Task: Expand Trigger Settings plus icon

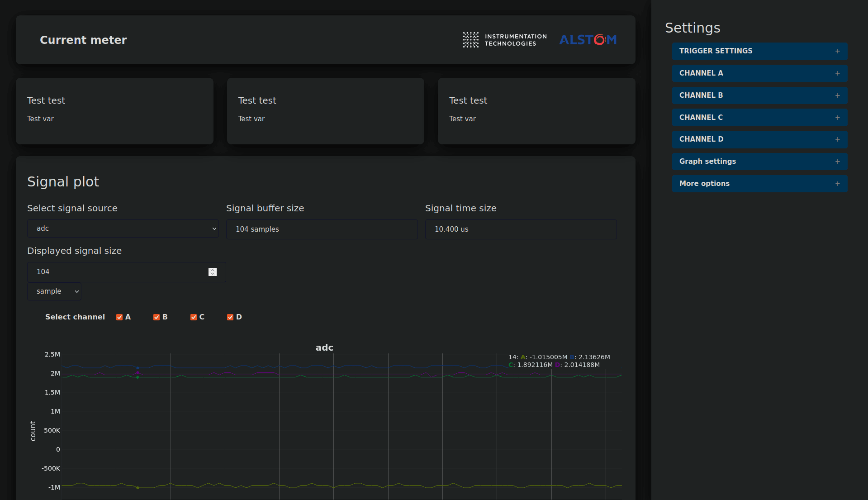Action: (x=838, y=51)
